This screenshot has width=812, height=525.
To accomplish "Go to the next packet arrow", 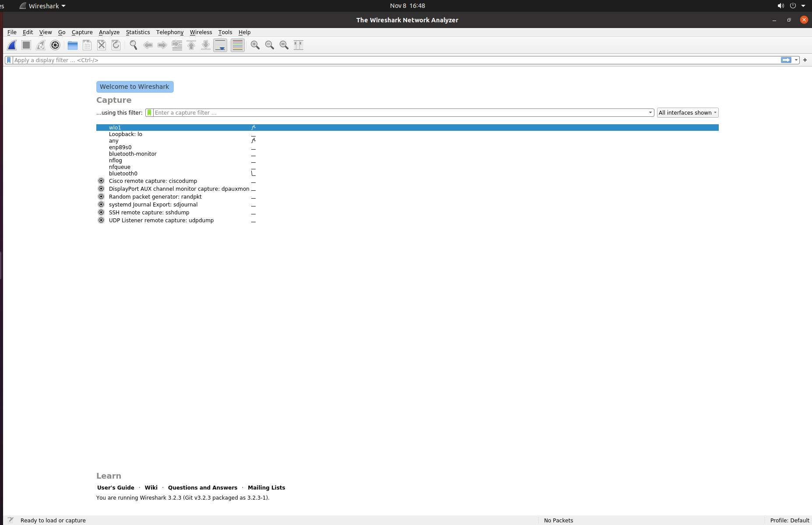I will [162, 45].
